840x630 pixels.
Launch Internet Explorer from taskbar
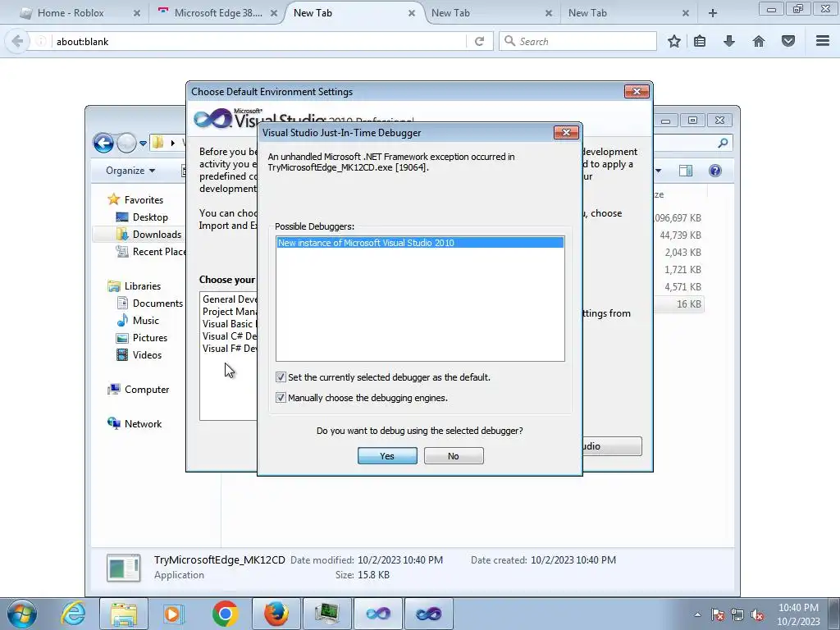(73, 614)
